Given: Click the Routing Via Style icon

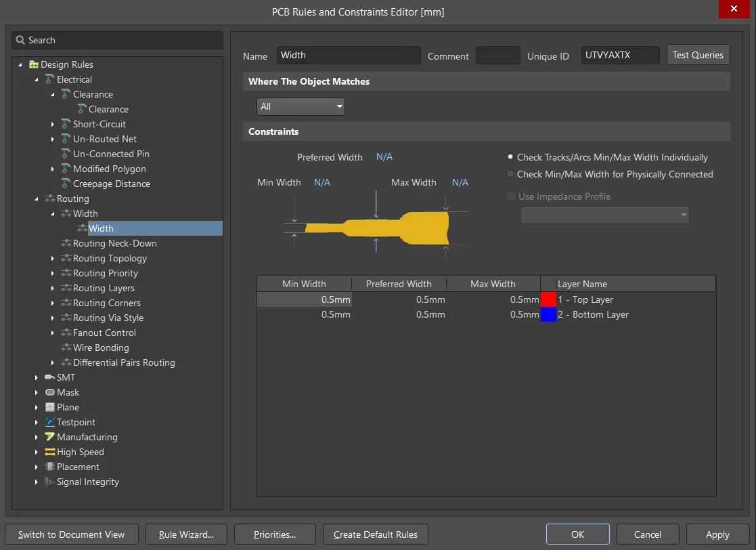Looking at the screenshot, I should pos(66,318).
